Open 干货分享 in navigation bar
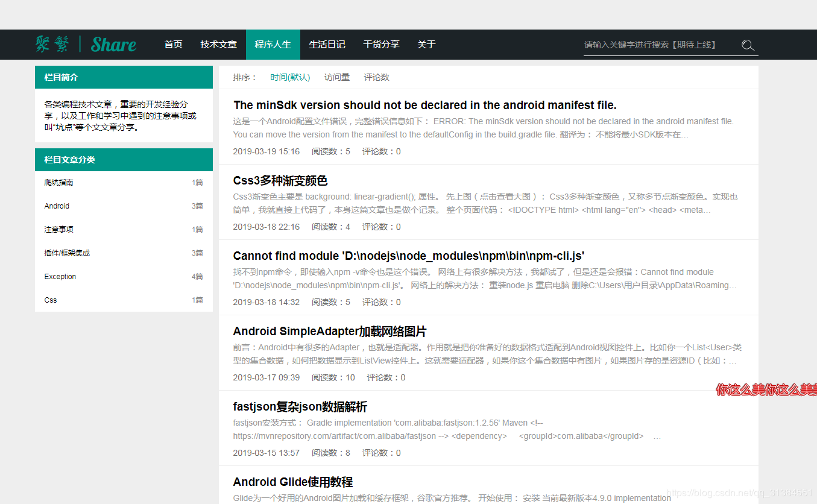Viewport: 817px width, 504px height. pos(382,45)
